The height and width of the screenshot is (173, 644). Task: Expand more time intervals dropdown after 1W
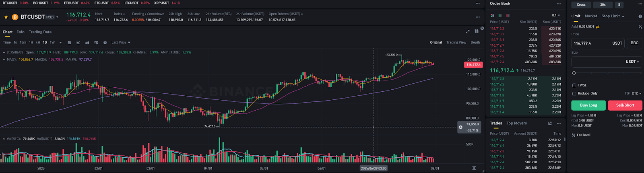coord(60,43)
